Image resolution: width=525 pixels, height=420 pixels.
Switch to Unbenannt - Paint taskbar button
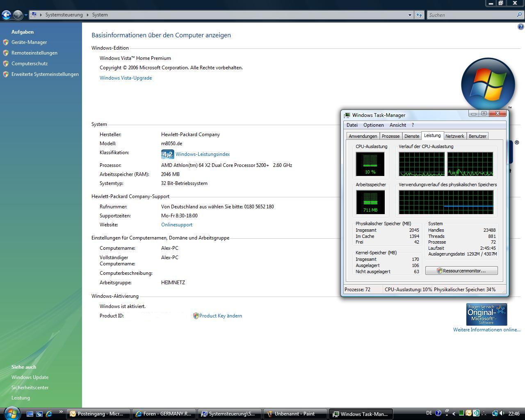[x=295, y=414]
